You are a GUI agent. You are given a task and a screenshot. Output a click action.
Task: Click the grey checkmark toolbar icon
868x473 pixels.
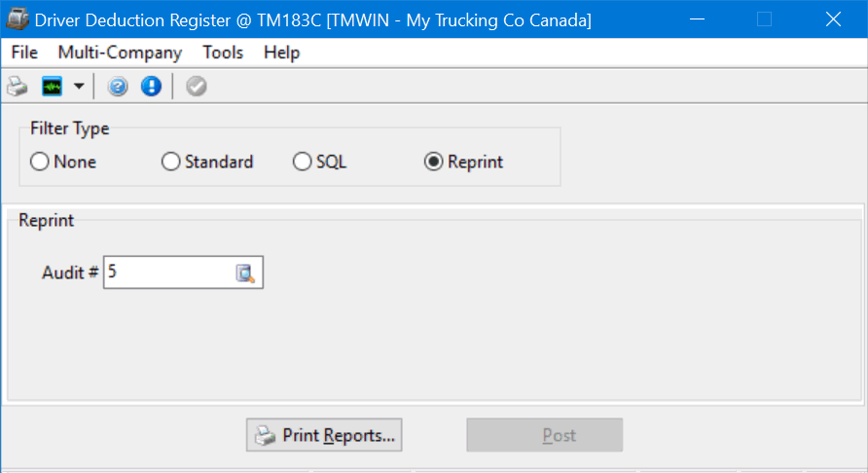[x=196, y=87]
